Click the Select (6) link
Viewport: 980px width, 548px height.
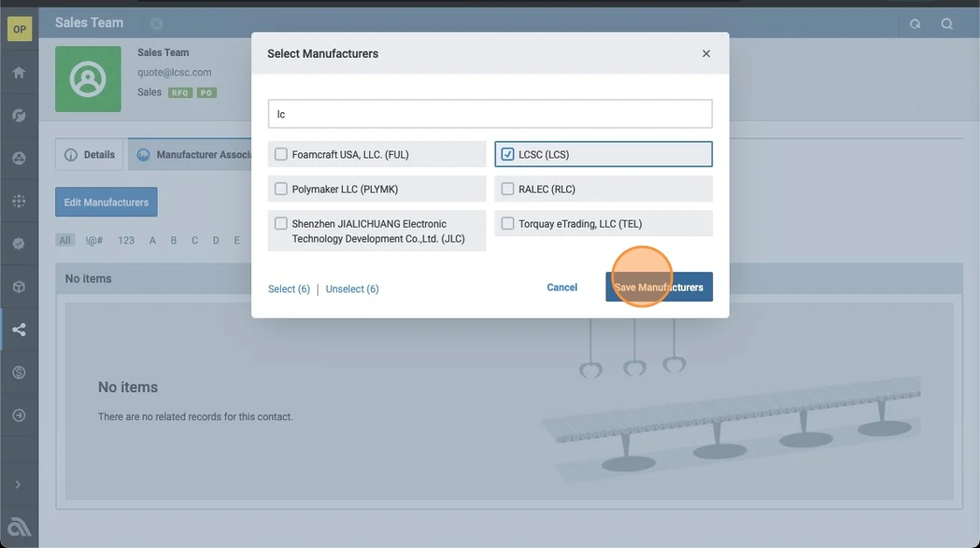coord(289,289)
